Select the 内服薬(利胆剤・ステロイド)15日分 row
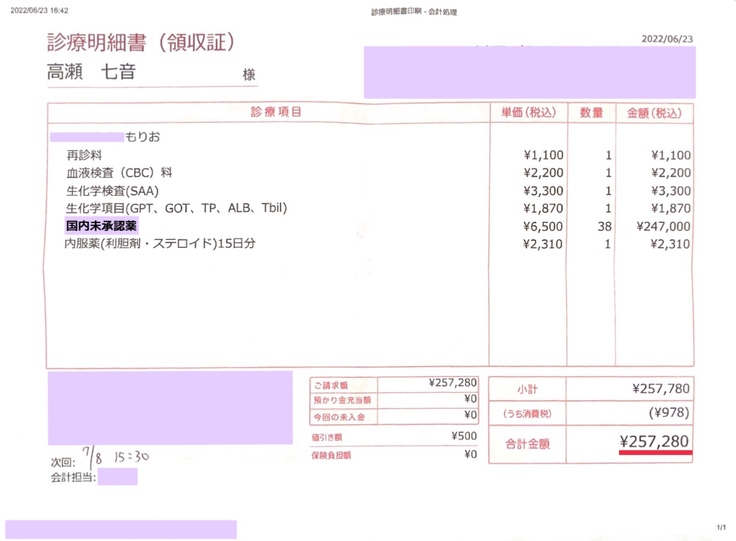The width and height of the screenshot is (736, 541). 160,243
